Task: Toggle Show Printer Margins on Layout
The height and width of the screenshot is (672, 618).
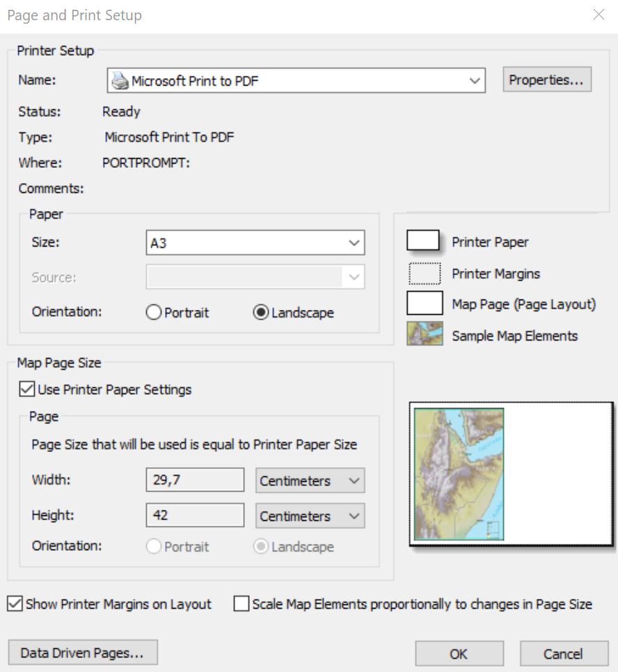Action: coord(15,604)
